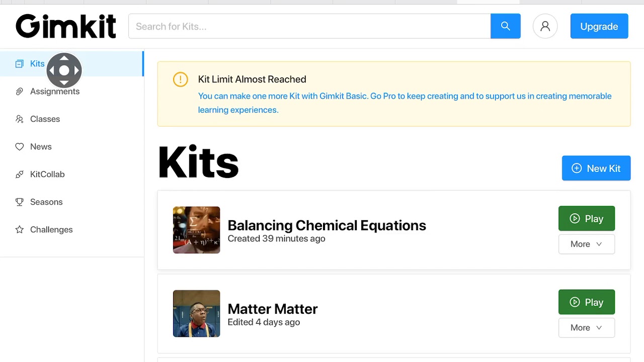This screenshot has width=644, height=362.
Task: Open the KitCollab menu item
Action: click(x=47, y=174)
